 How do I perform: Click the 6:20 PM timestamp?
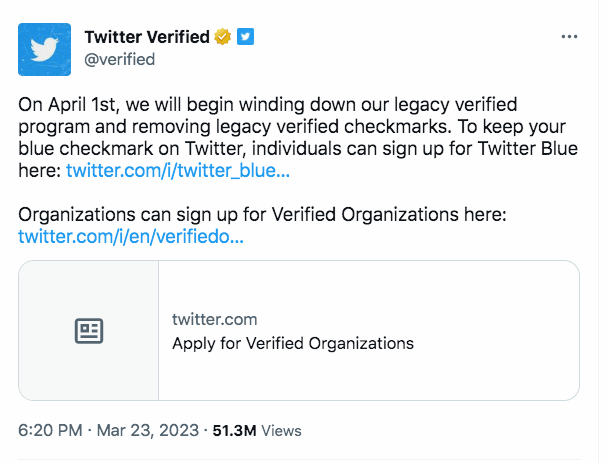pos(50,430)
